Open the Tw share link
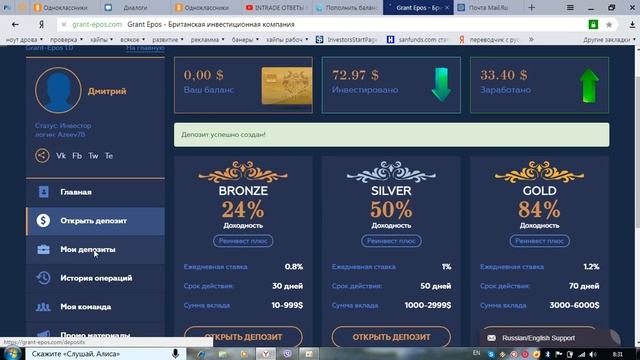Image resolution: width=640 pixels, height=360 pixels. click(93, 156)
